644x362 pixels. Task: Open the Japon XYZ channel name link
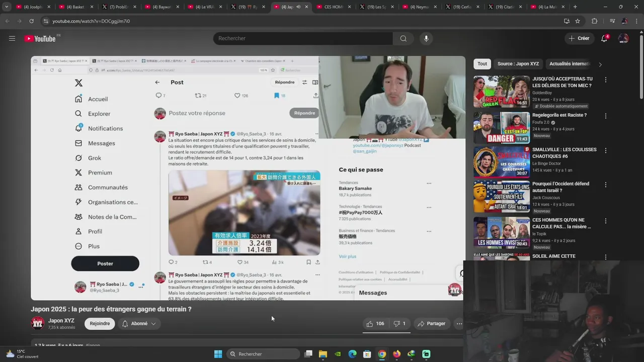61,321
